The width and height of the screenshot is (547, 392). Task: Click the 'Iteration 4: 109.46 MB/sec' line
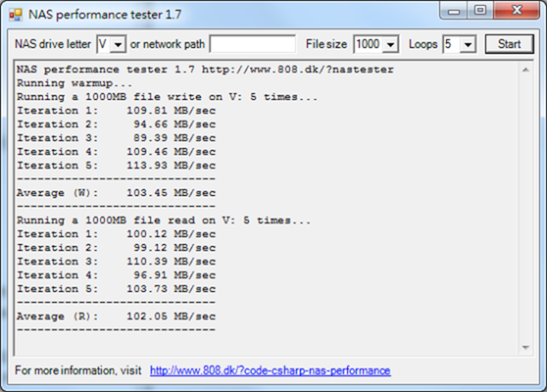pos(117,152)
